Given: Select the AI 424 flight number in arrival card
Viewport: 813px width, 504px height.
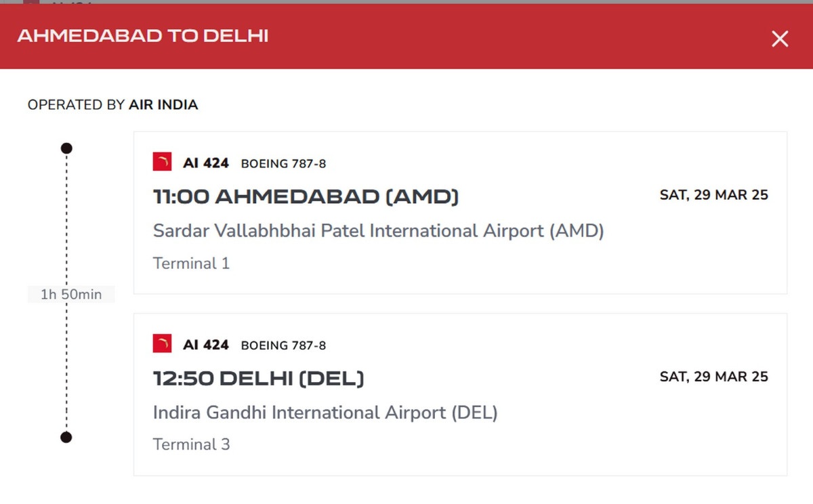Looking at the screenshot, I should pyautogui.click(x=206, y=345).
